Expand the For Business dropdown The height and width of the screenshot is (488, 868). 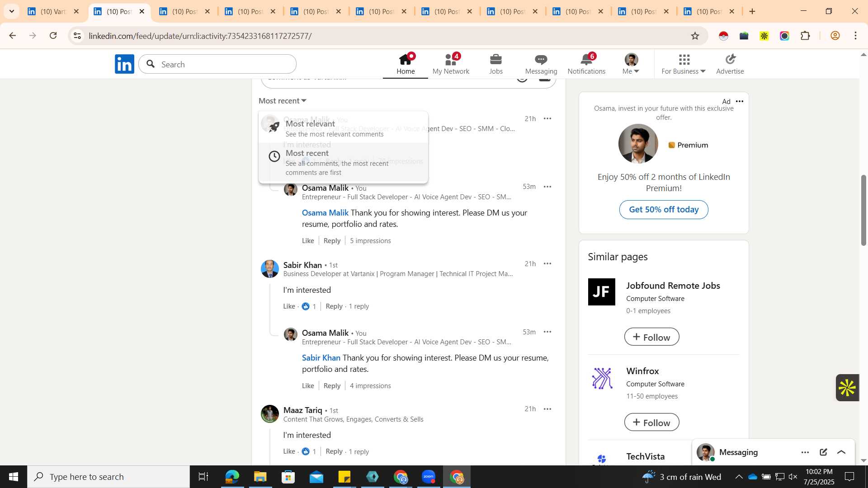pos(683,64)
